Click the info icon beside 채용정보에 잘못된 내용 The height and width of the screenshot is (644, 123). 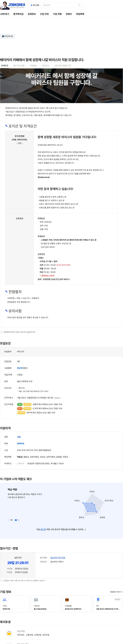tap(2, 332)
